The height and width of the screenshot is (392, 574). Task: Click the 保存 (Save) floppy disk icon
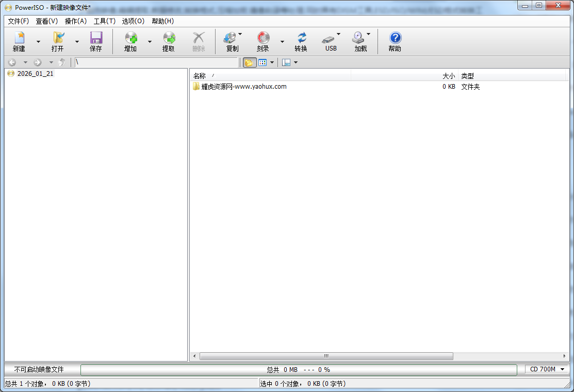point(96,41)
